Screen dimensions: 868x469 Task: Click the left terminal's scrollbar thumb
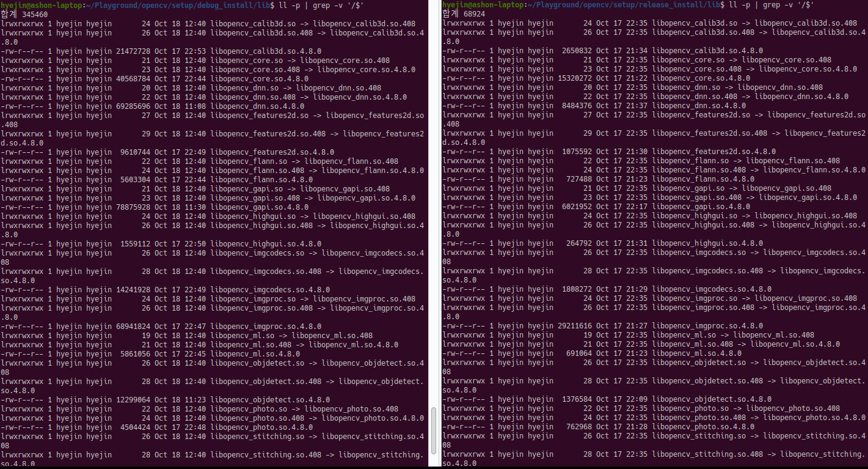pos(433,430)
